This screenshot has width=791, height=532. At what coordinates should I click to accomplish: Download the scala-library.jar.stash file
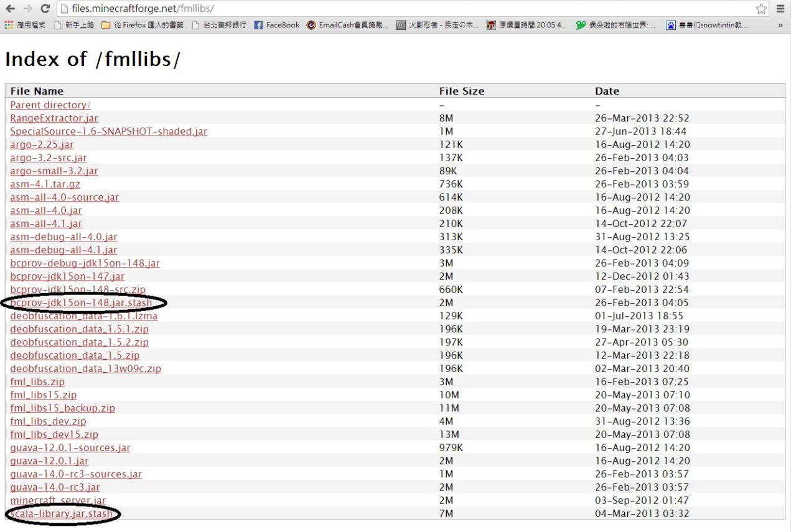click(x=62, y=514)
